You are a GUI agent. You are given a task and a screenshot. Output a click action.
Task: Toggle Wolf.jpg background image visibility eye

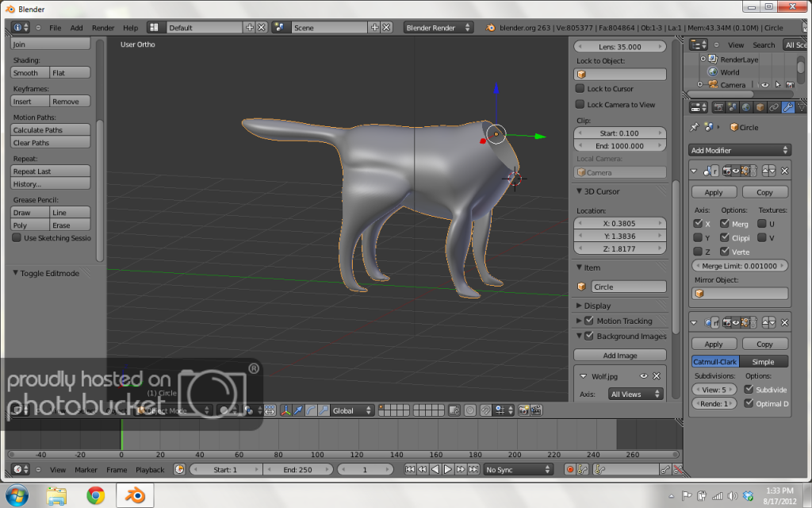tap(644, 375)
